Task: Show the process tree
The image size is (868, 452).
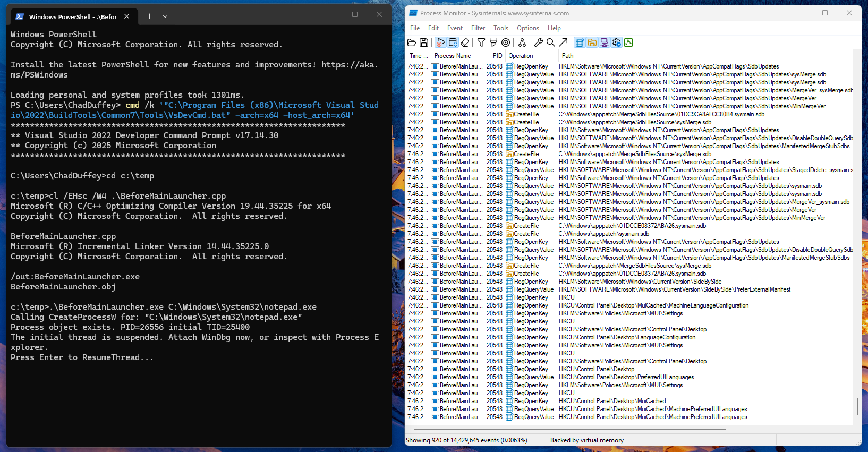Action: [x=522, y=42]
